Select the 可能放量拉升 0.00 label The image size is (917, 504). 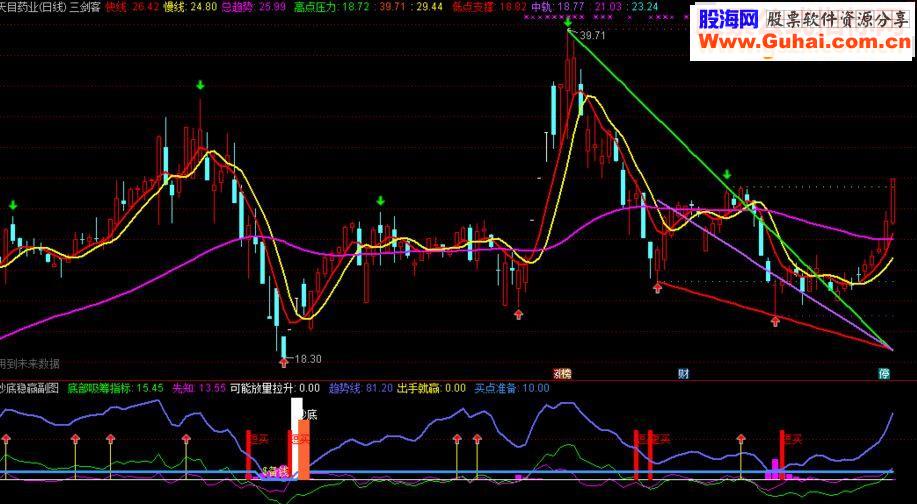[x=275, y=388]
